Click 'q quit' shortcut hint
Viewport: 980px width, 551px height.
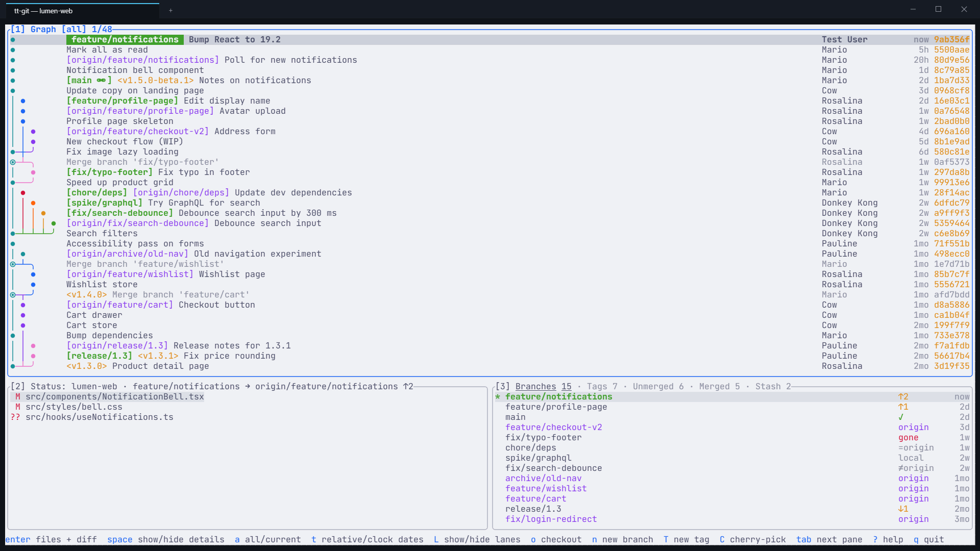point(928,539)
